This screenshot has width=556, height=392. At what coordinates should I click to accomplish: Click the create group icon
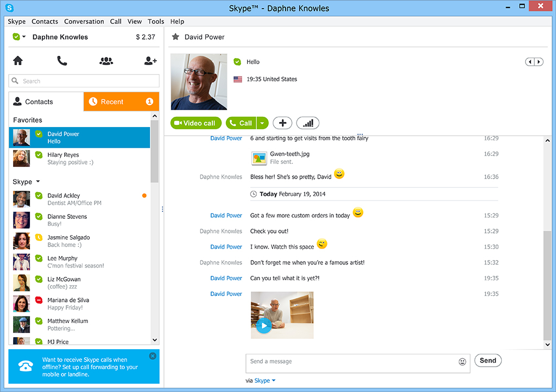tap(106, 61)
